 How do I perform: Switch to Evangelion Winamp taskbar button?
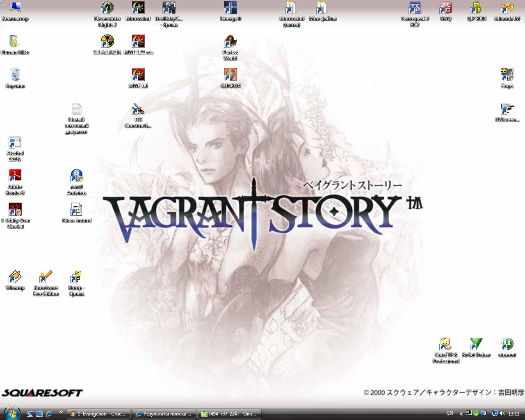98,414
